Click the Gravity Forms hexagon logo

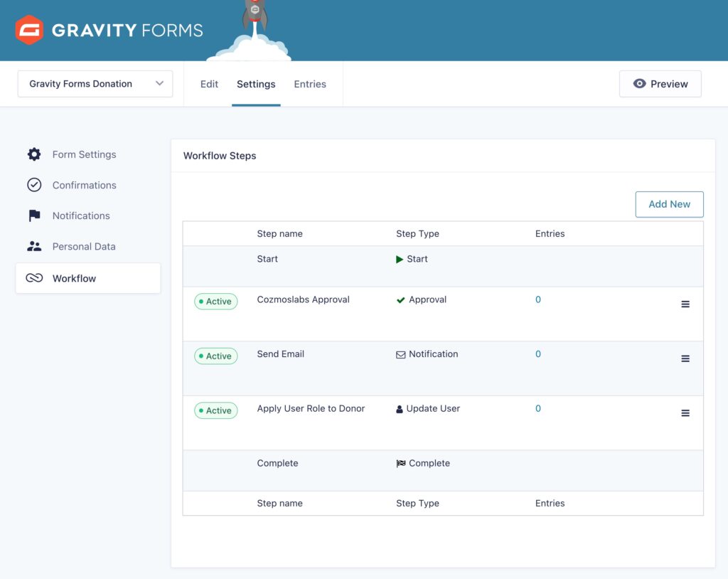(29, 30)
